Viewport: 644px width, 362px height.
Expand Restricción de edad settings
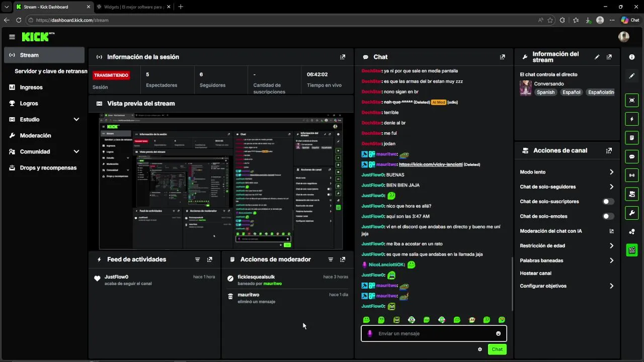coord(611,246)
